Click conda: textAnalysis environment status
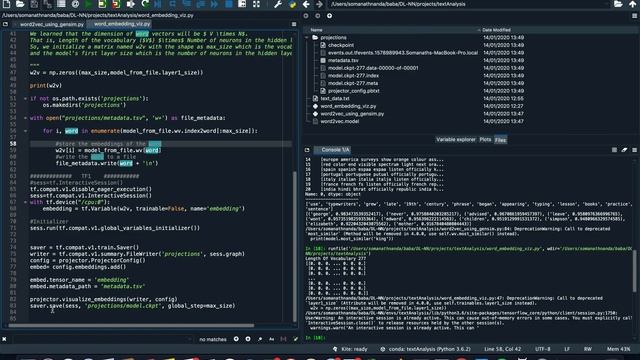 [425, 349]
